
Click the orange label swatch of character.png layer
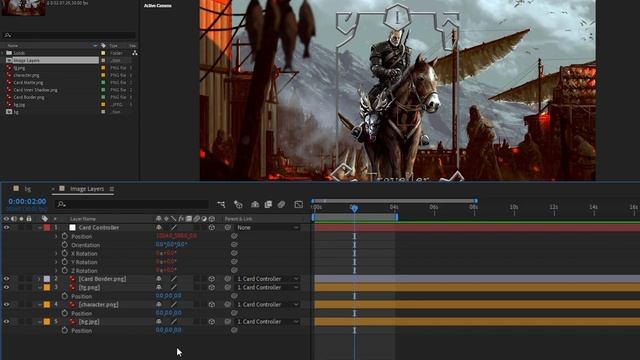pos(47,304)
